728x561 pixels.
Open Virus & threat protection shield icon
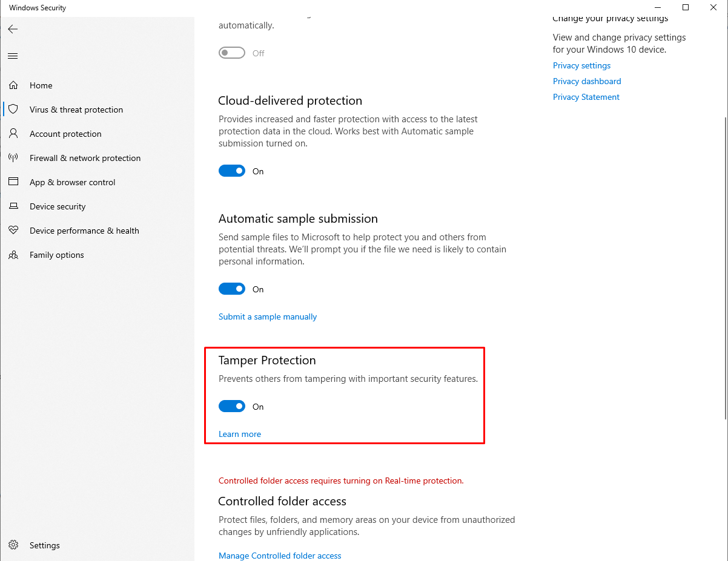13,110
